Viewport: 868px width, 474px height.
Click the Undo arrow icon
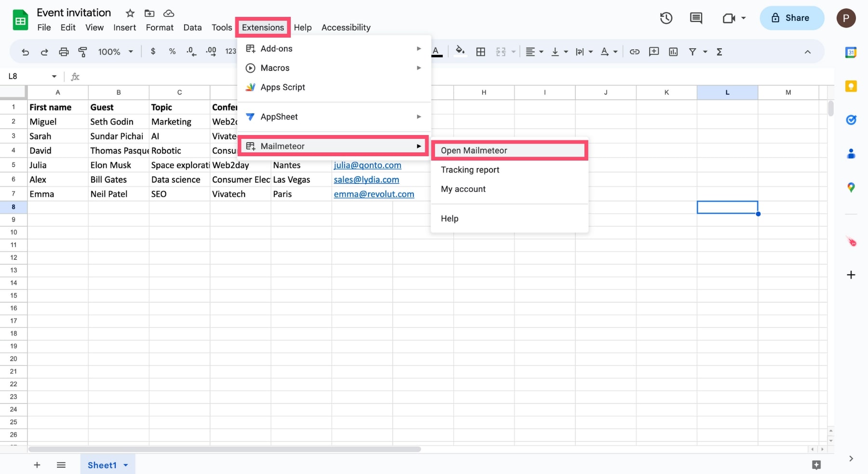pyautogui.click(x=25, y=52)
